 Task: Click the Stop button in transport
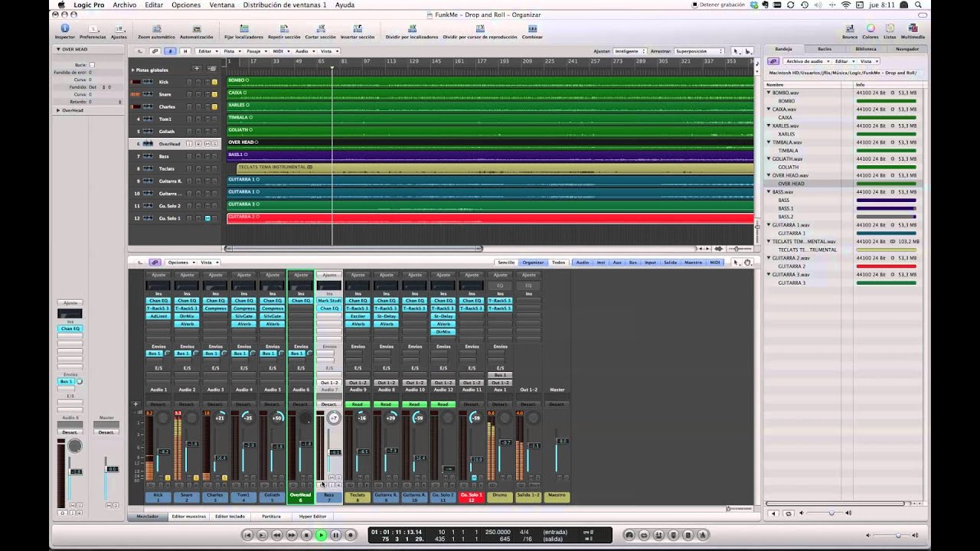pyautogui.click(x=306, y=535)
